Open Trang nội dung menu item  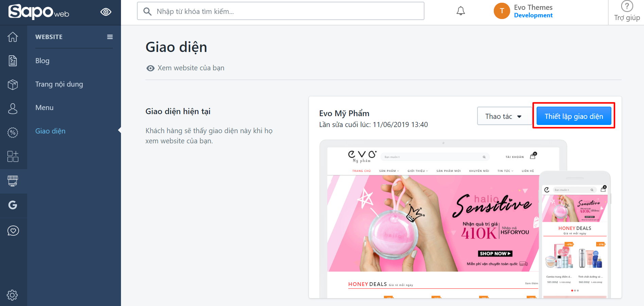click(x=59, y=84)
